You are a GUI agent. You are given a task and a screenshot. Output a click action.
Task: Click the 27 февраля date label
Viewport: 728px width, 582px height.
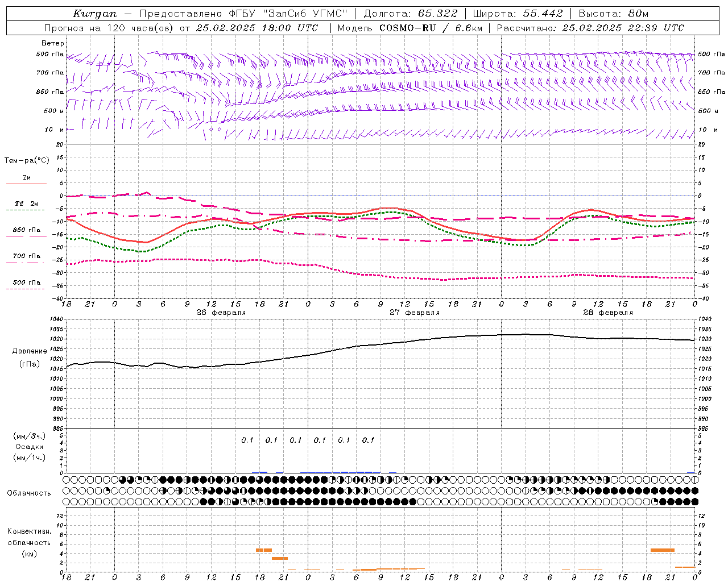(415, 313)
